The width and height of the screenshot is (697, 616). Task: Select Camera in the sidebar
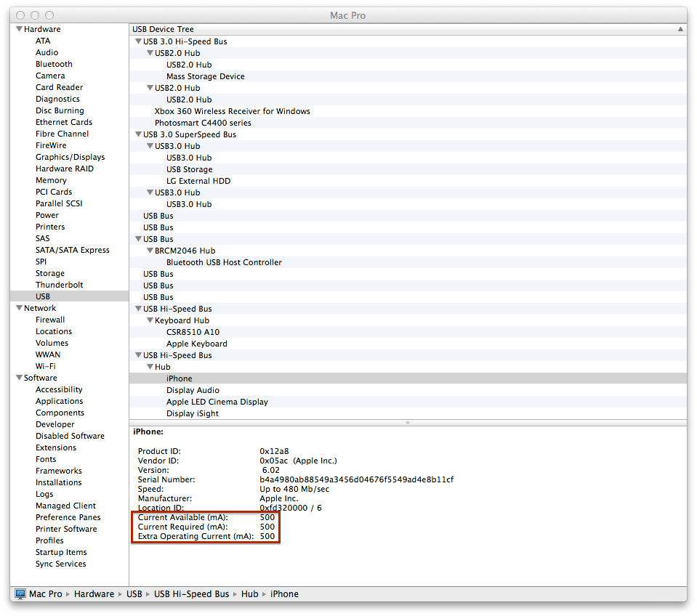click(50, 76)
